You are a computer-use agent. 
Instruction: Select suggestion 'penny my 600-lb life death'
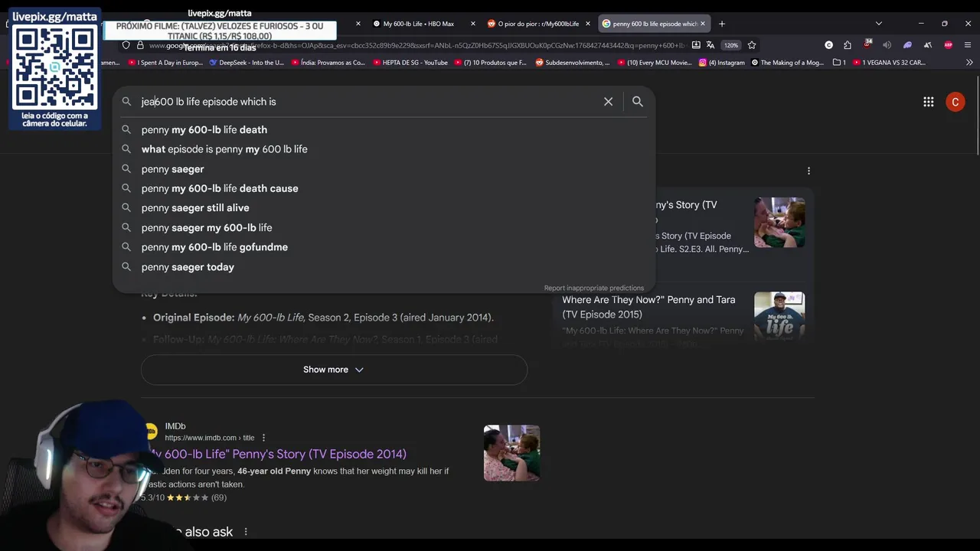click(384, 129)
